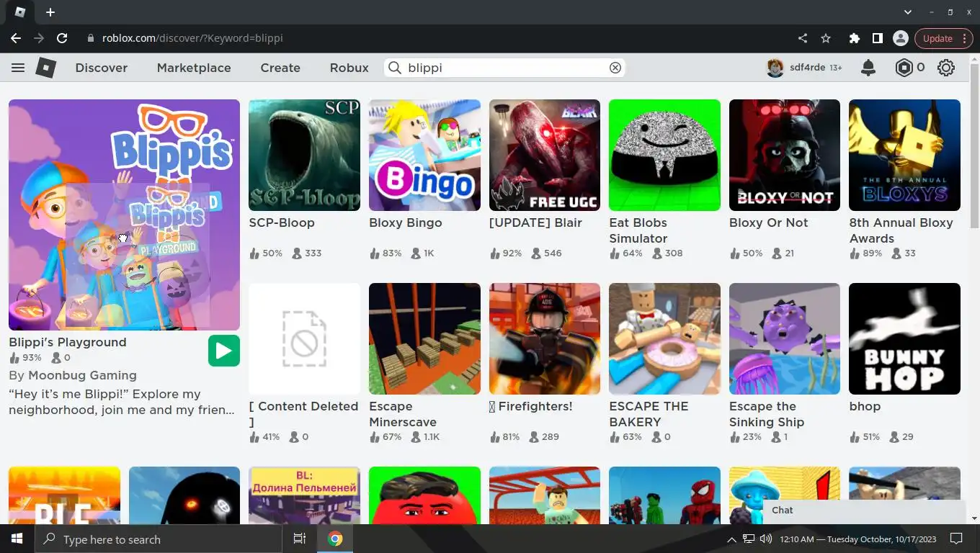Click the blippi search field

click(x=504, y=68)
